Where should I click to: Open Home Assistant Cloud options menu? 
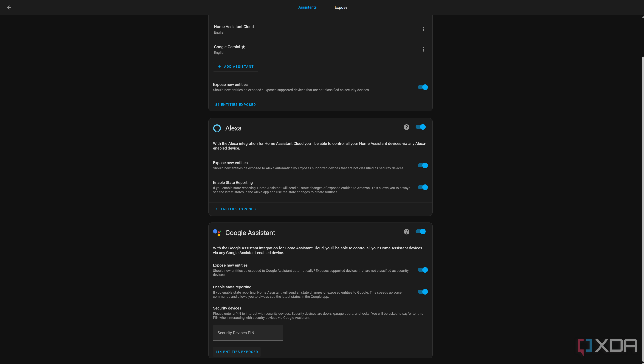423,29
